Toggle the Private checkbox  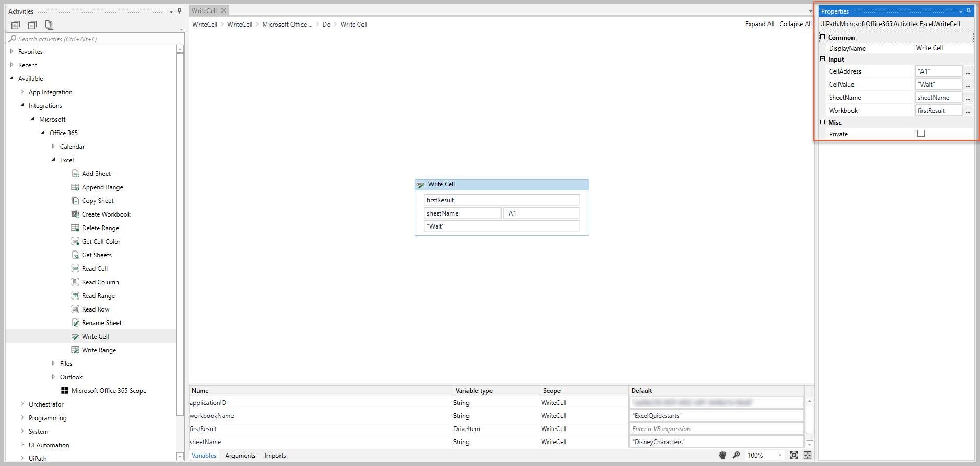coord(921,134)
